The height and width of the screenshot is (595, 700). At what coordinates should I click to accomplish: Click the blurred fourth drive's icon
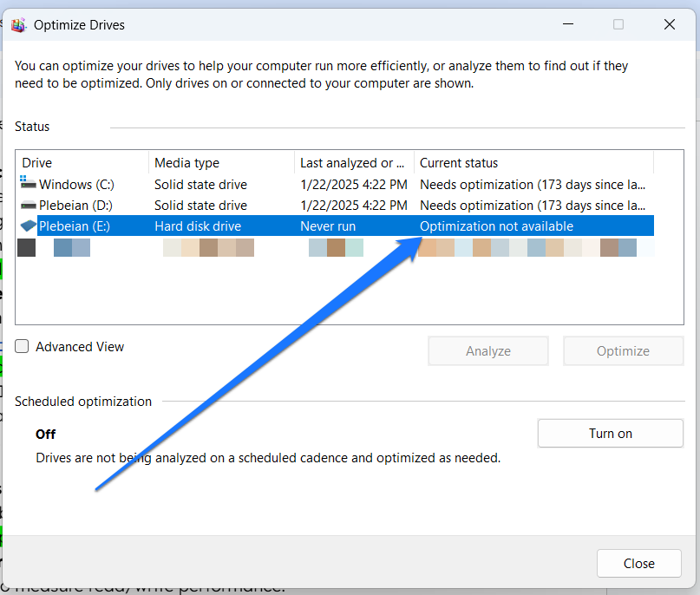26,248
